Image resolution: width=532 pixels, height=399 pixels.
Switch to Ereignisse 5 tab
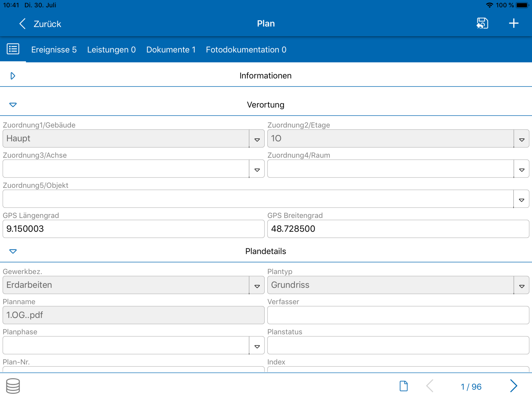(x=54, y=49)
